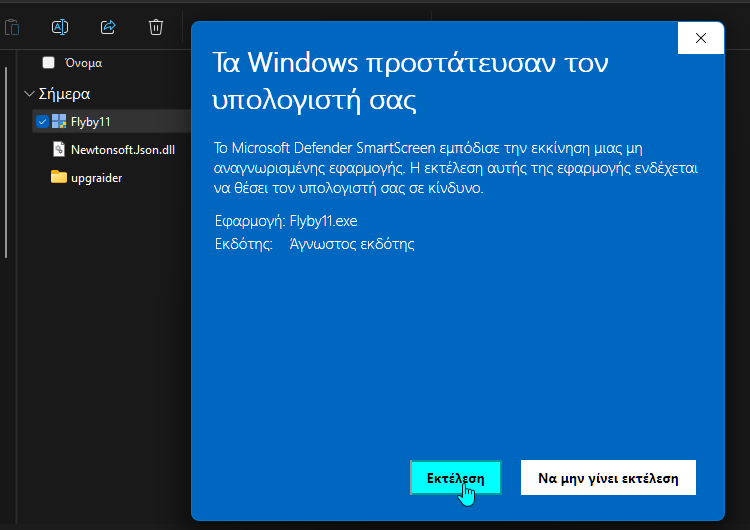Uncheck the Flyby11 file checkbox
The image size is (750, 530).
[42, 121]
